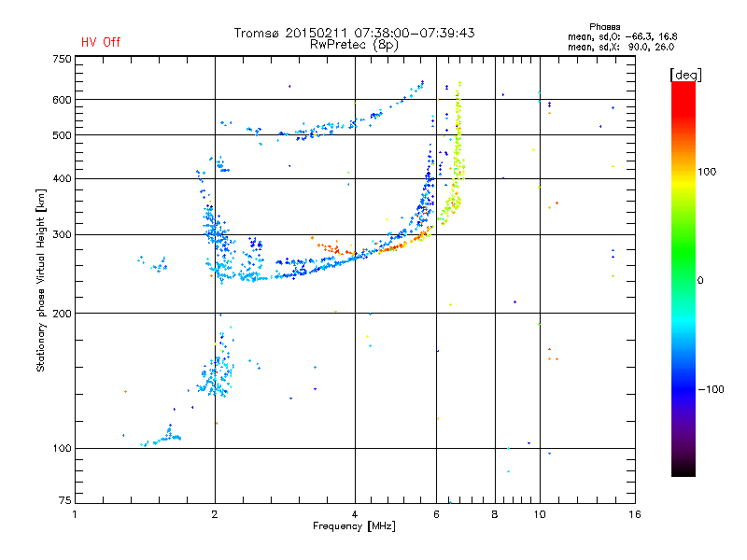The height and width of the screenshot is (560, 747).
Task: Click the y-axis '500' tick label
Action: pyautogui.click(x=62, y=135)
